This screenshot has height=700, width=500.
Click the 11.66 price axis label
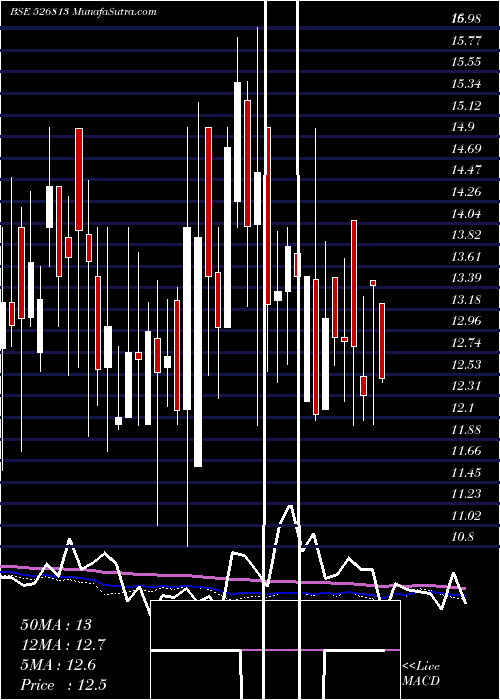coord(467,451)
